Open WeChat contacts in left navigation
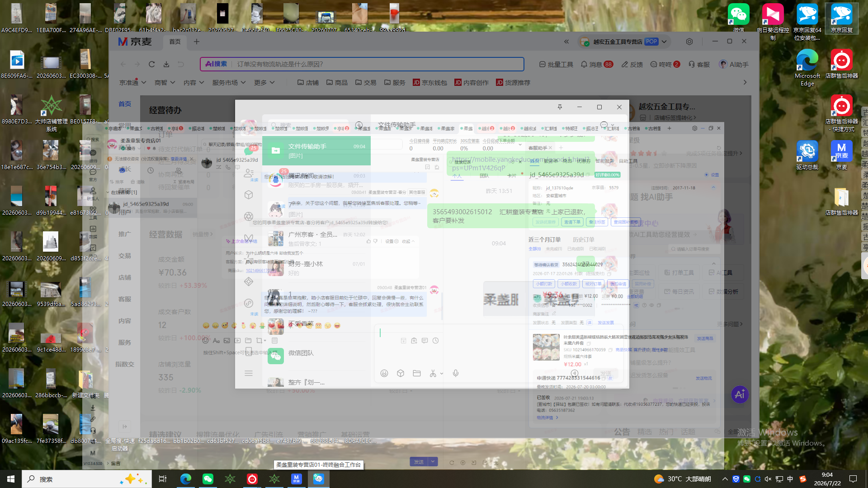868x488 pixels. tap(248, 173)
